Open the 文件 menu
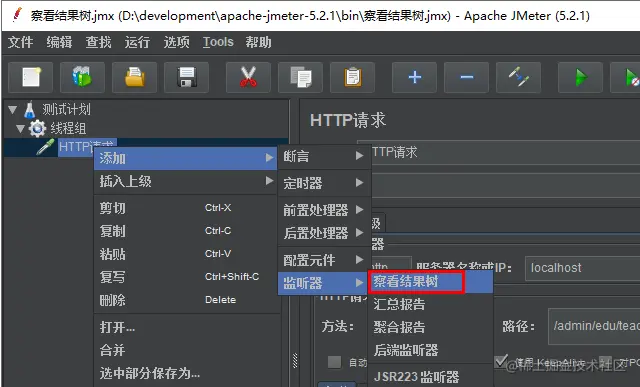640x387 pixels. 20,42
